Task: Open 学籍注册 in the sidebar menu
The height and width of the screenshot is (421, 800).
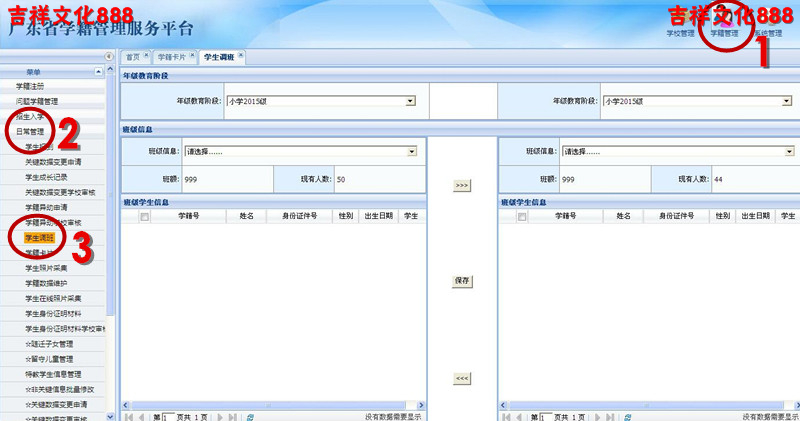Action: pyautogui.click(x=30, y=86)
